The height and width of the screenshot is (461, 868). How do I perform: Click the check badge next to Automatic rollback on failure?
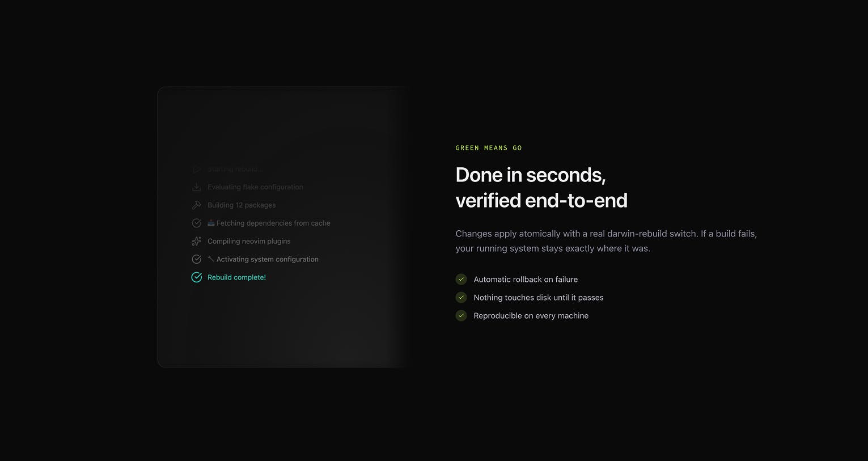tap(461, 280)
